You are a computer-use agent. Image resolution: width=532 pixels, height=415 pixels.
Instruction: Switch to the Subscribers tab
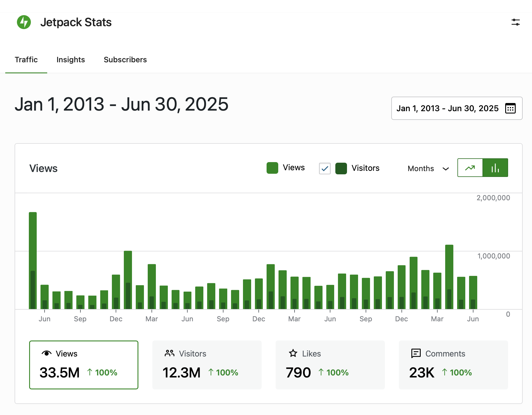(125, 60)
